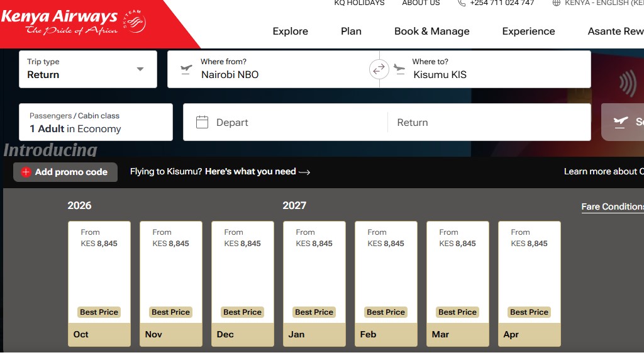Click the calendar icon in Depart field

tap(202, 122)
